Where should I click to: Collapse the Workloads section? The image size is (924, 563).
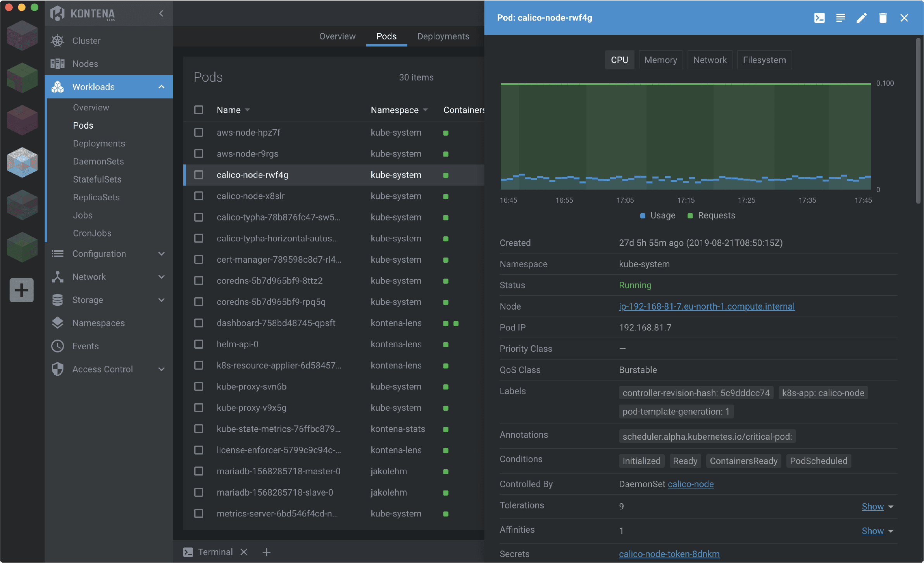coord(161,87)
